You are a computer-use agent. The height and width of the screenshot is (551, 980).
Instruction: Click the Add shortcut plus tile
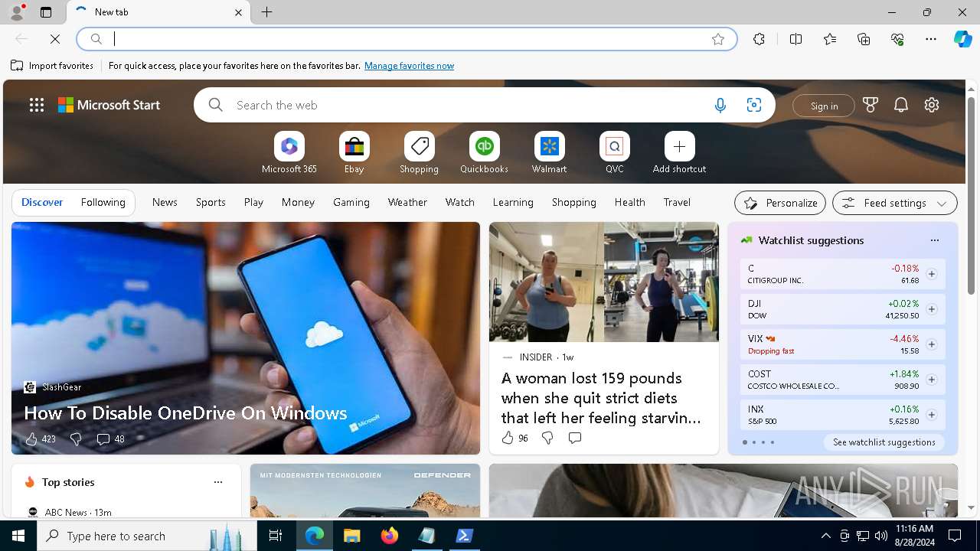point(679,146)
